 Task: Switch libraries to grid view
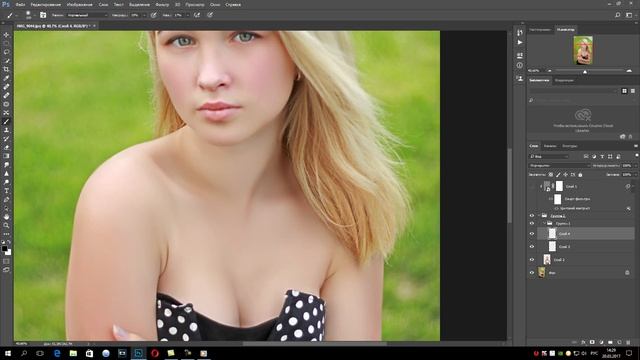tap(624, 91)
